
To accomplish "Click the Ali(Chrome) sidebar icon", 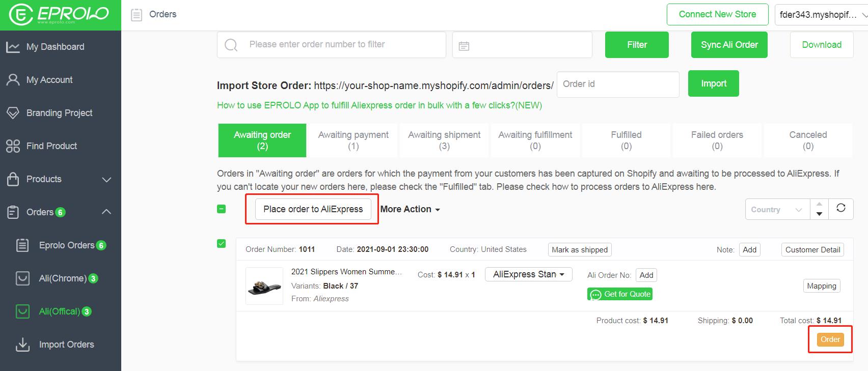I will (x=22, y=278).
